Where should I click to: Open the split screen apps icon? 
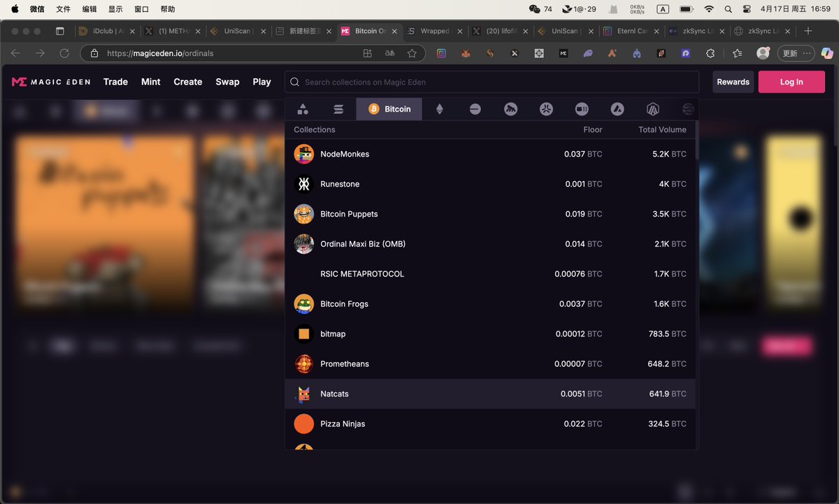tap(368, 53)
